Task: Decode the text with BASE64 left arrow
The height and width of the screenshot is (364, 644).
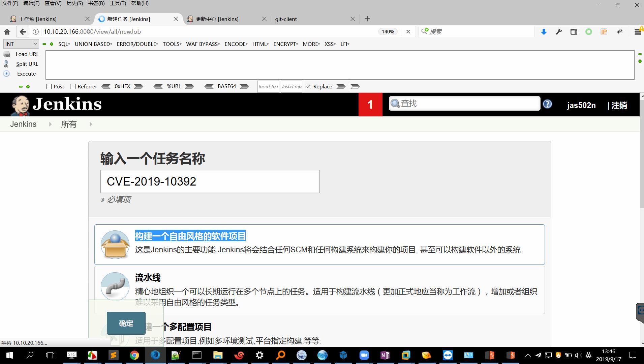Action: pyautogui.click(x=209, y=86)
